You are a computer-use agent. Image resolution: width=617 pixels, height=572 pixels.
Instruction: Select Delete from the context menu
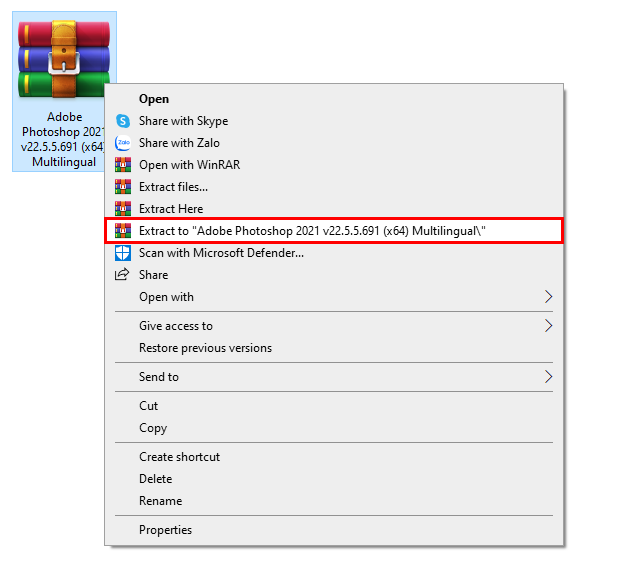tap(155, 479)
